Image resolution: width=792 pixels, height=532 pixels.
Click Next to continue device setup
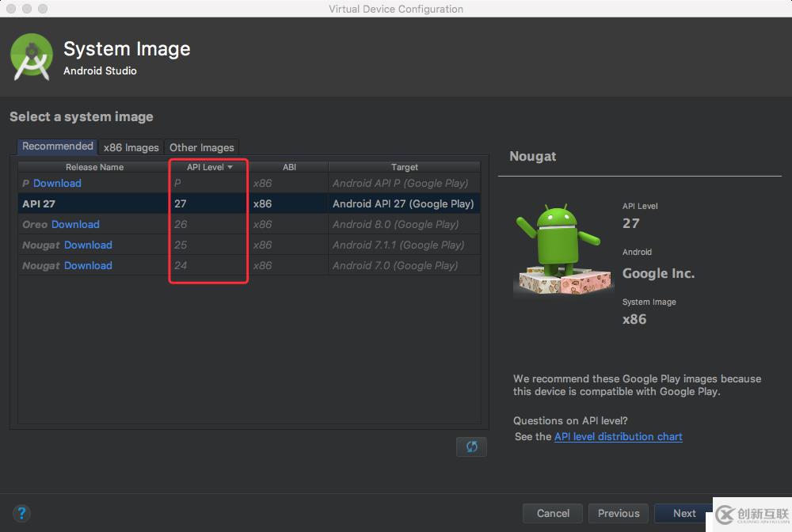683,513
